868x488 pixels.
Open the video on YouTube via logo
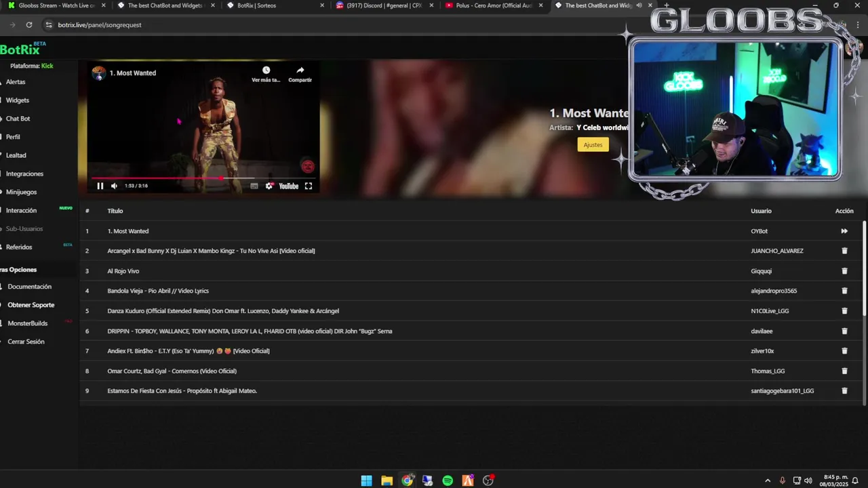pos(288,186)
